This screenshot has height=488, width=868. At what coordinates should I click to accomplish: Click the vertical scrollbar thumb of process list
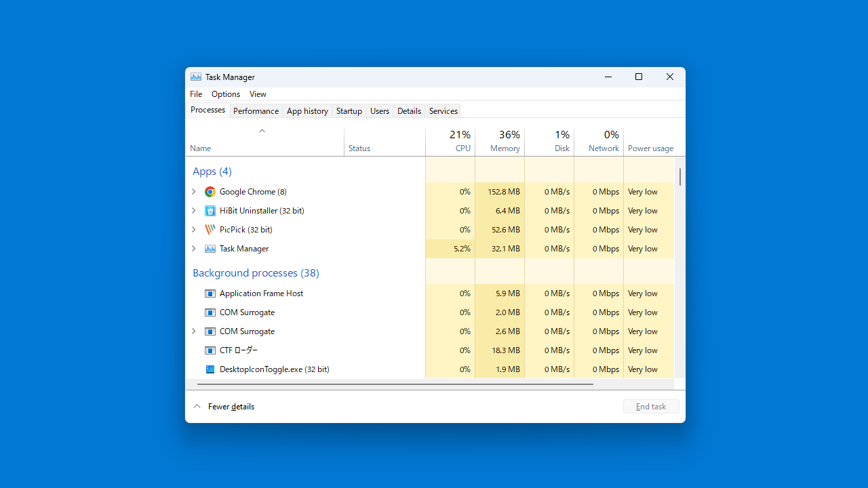coord(680,177)
